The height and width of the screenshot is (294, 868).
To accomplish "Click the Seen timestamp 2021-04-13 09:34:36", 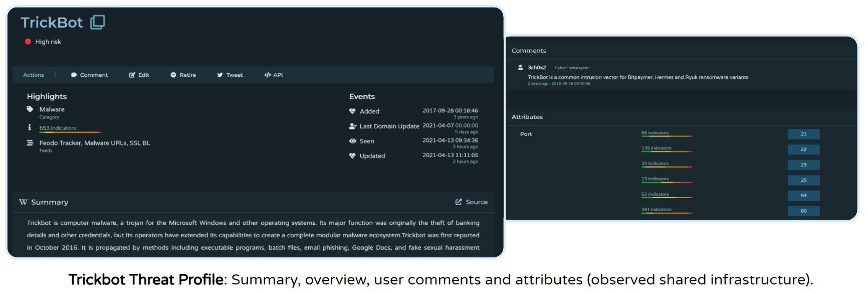I will (450, 140).
